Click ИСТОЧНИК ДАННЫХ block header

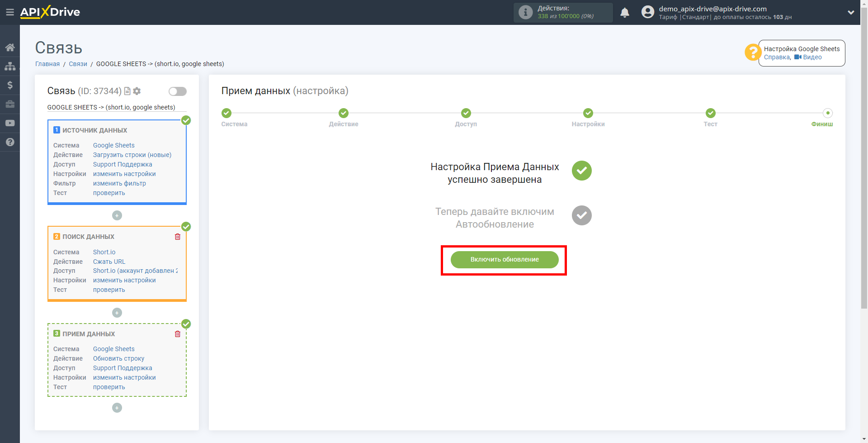pyautogui.click(x=95, y=130)
